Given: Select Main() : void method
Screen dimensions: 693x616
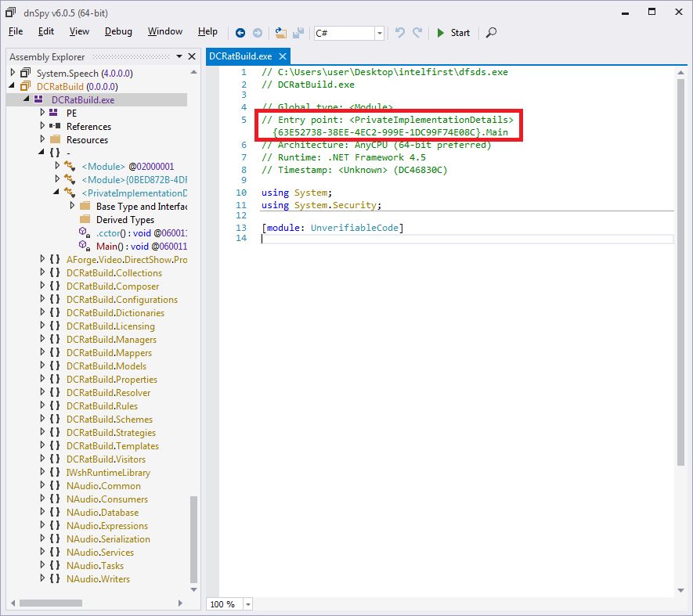Looking at the screenshot, I should click(x=142, y=246).
